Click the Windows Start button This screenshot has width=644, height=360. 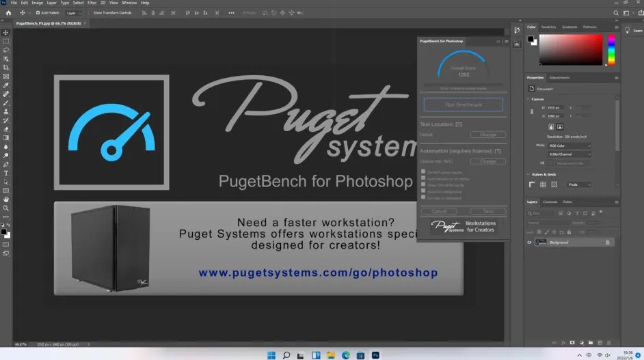[271, 355]
